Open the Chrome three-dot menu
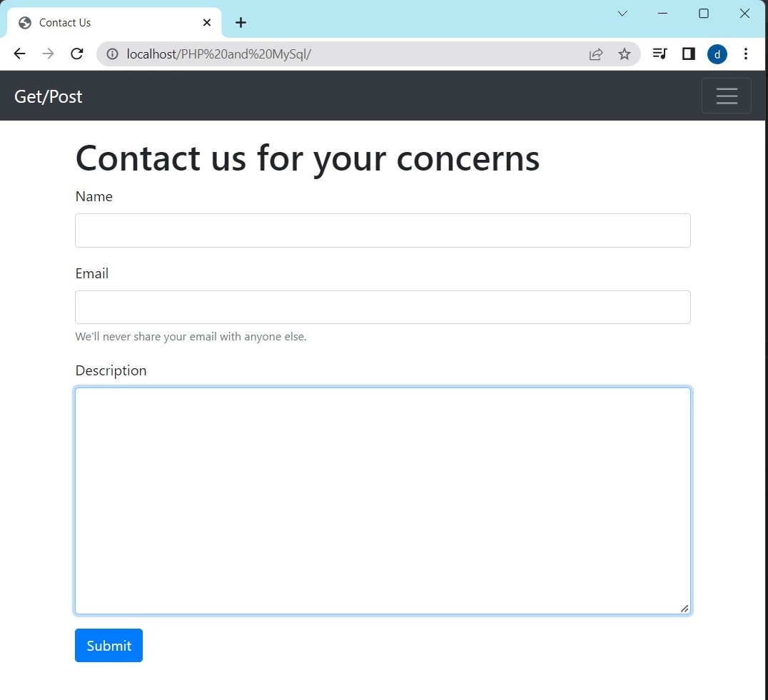Image resolution: width=768 pixels, height=700 pixels. [746, 54]
